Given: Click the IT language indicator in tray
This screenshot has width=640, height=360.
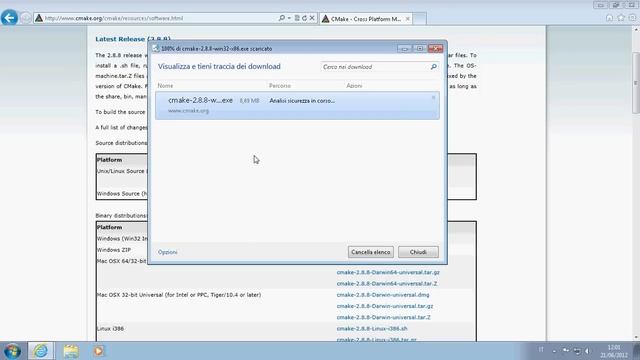Looking at the screenshot, I should click(x=541, y=349).
